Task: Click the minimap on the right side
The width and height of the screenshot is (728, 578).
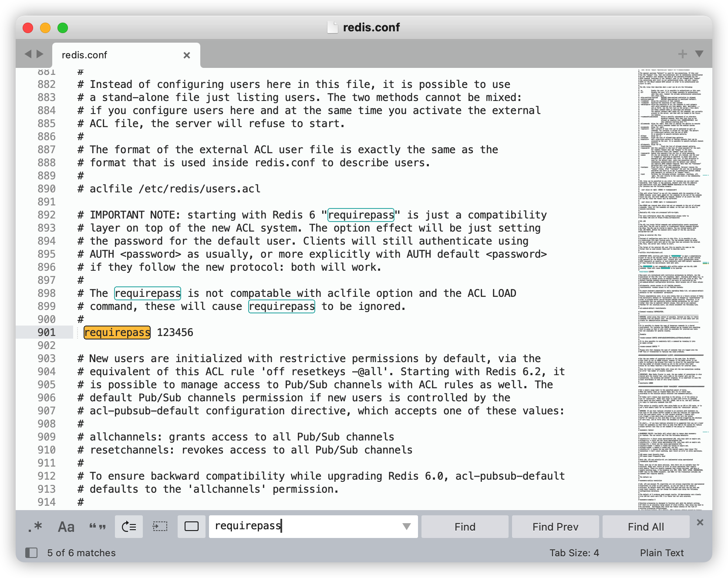Action: pyautogui.click(x=674, y=289)
